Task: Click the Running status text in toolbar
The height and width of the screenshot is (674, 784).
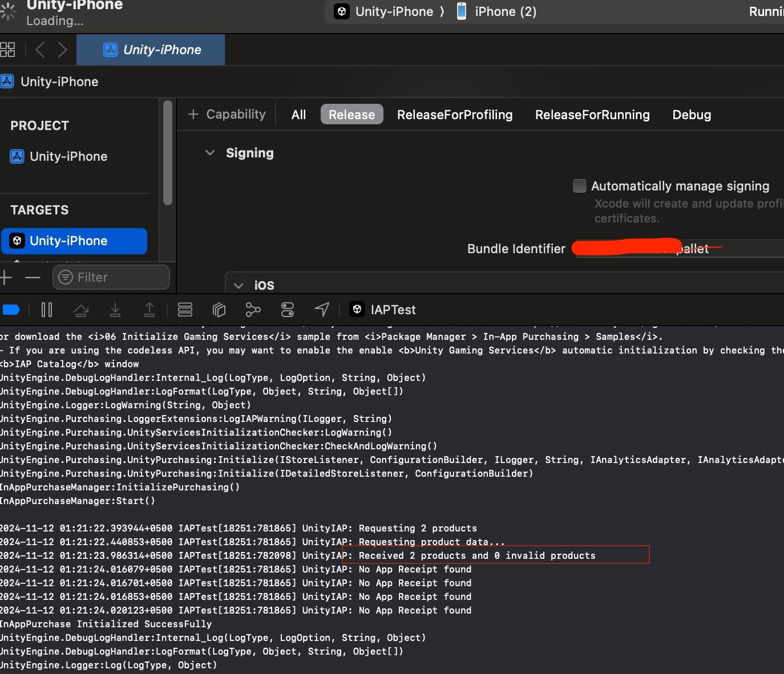Action: pyautogui.click(x=766, y=11)
